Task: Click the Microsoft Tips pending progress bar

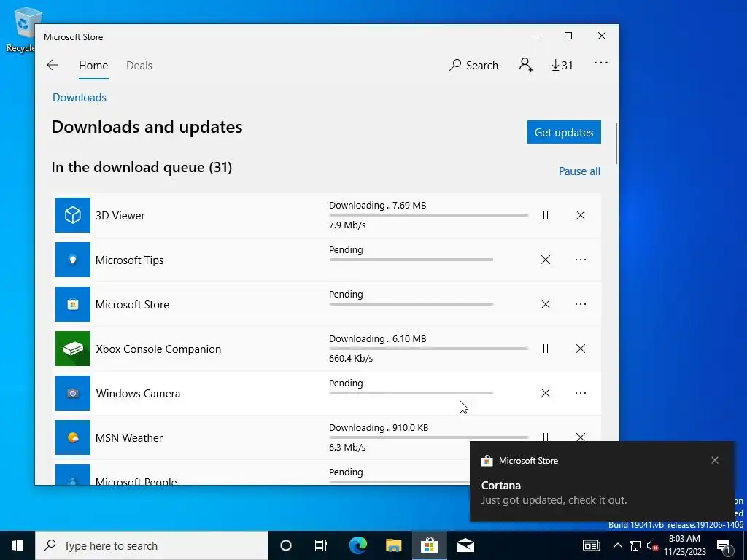Action: tap(411, 260)
